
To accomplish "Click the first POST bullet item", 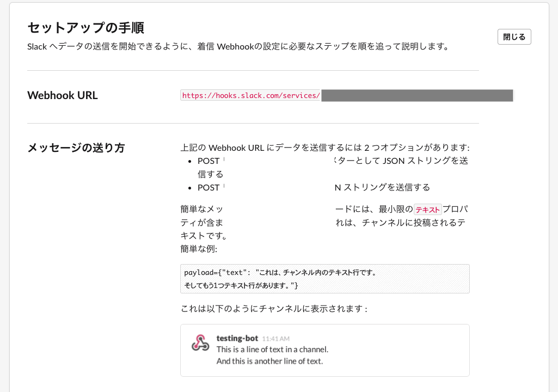I will [210, 161].
